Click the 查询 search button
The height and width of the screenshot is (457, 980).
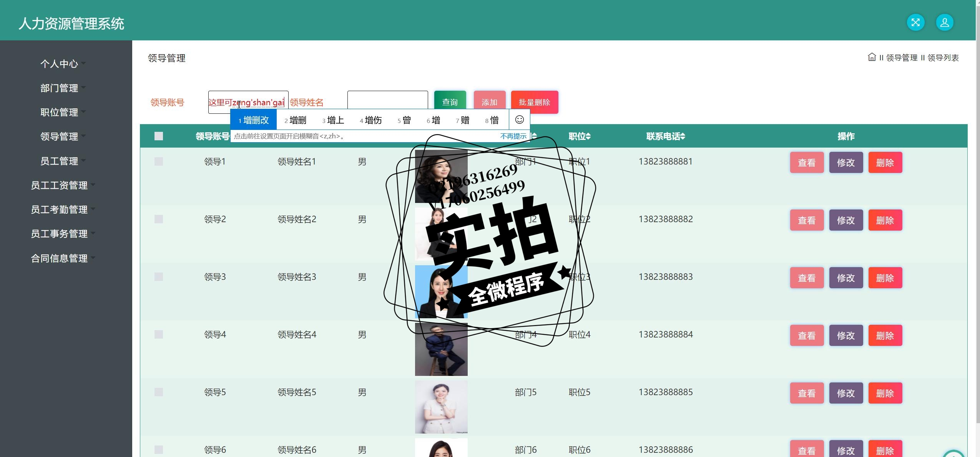click(450, 102)
